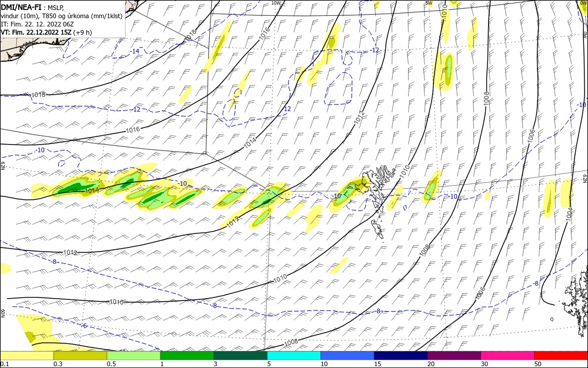588x368 pixels.
Task: Click the legend value '30'
Action: (485, 364)
